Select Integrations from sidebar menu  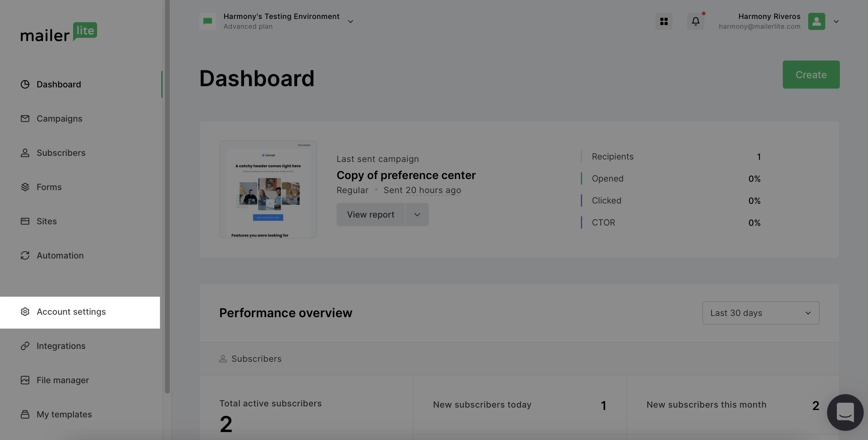point(61,346)
